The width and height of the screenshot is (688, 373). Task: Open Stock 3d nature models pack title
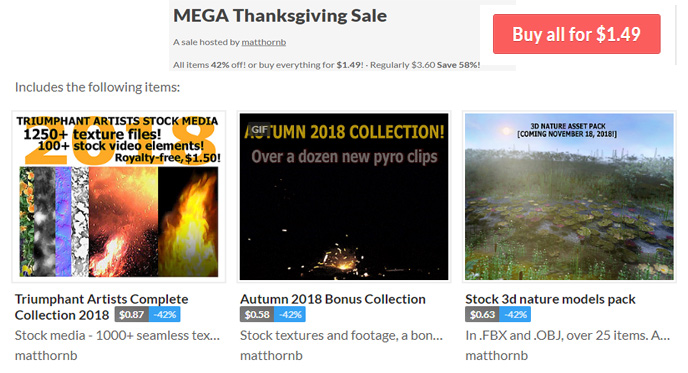[550, 299]
